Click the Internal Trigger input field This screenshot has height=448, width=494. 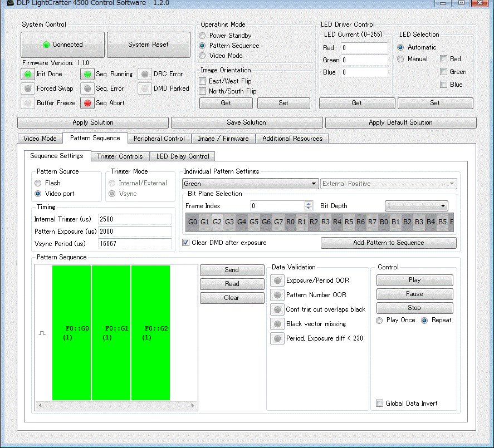(135, 219)
